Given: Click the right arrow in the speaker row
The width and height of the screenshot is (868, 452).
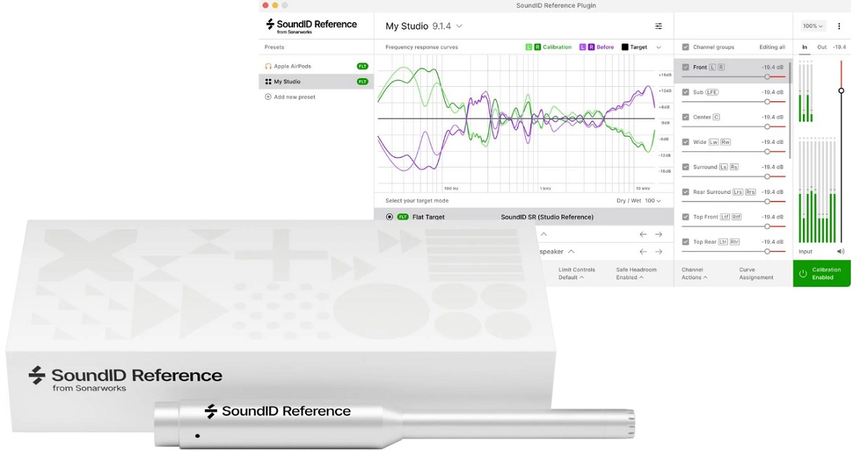Looking at the screenshot, I should coord(658,252).
